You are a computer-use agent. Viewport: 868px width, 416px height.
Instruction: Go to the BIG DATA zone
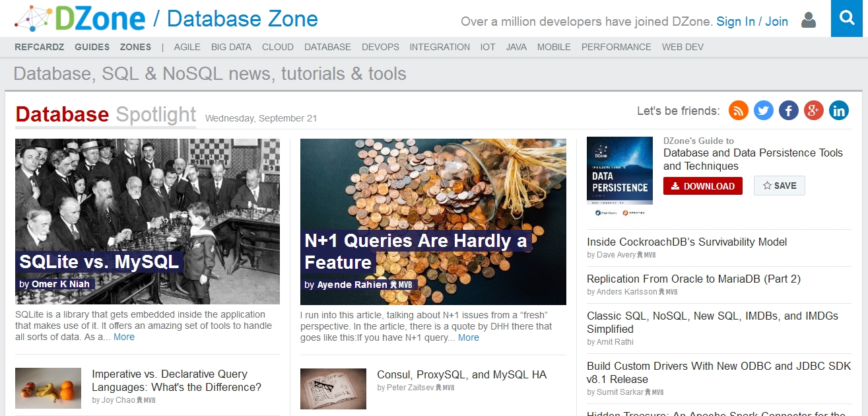pyautogui.click(x=231, y=47)
